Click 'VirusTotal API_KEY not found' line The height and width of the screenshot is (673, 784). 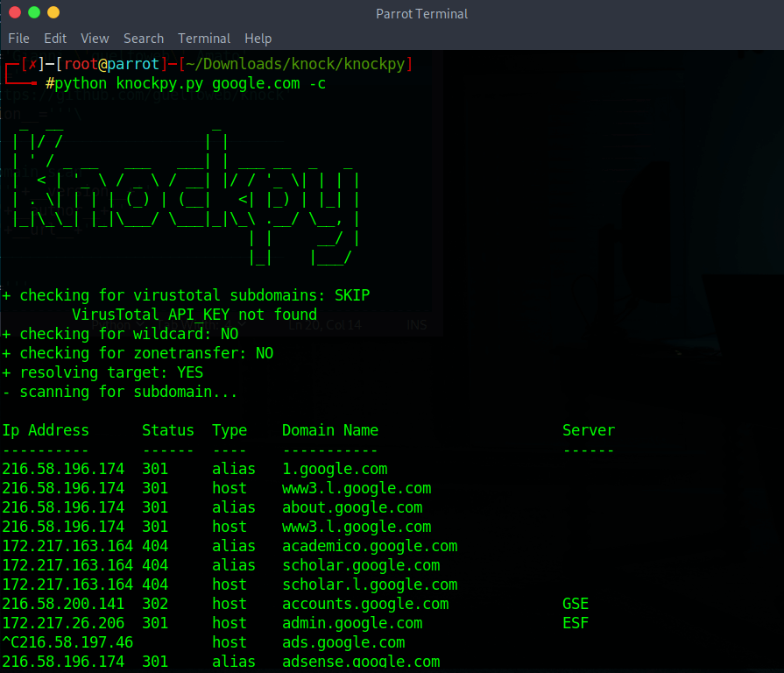click(194, 315)
